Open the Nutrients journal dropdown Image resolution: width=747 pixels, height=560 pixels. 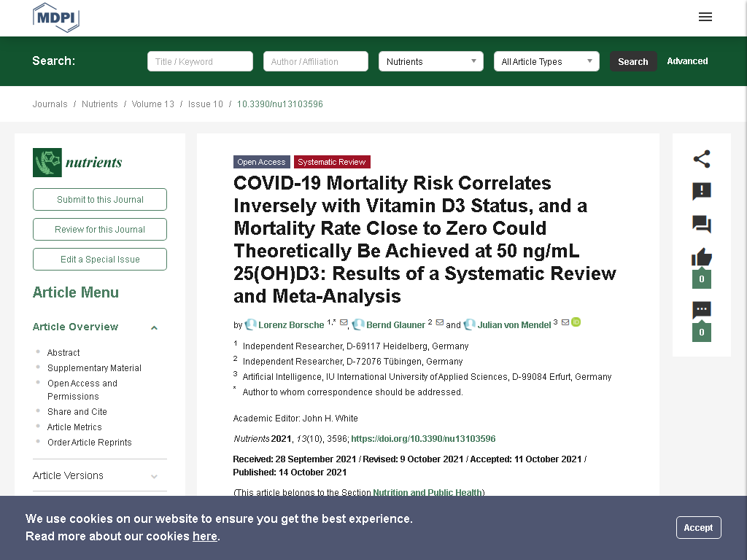point(430,61)
